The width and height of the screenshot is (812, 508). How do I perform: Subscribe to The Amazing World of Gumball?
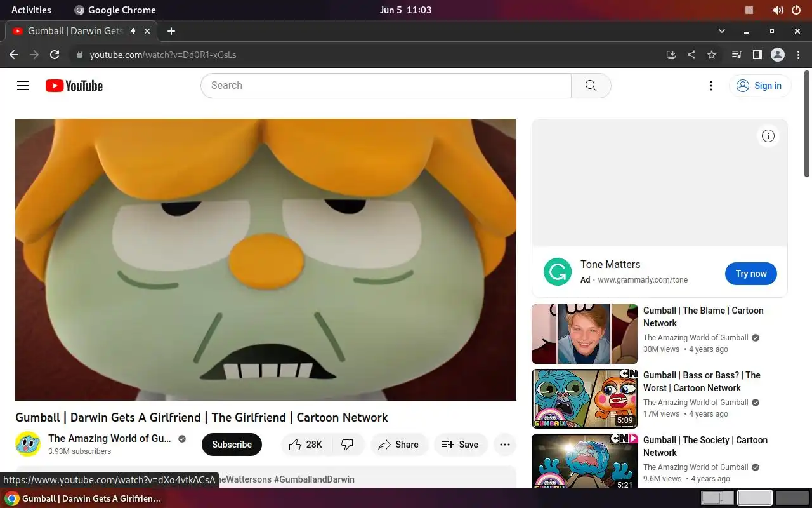[232, 444]
